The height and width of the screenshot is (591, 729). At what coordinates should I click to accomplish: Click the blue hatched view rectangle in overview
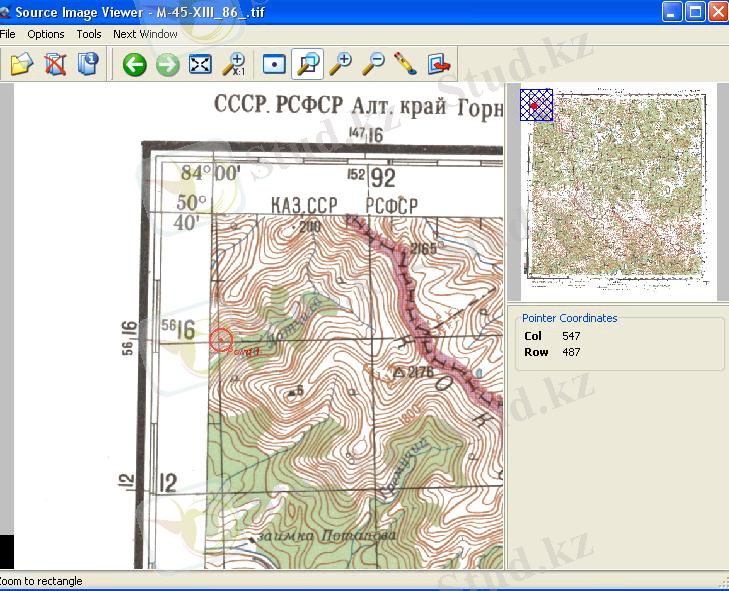coord(537,105)
